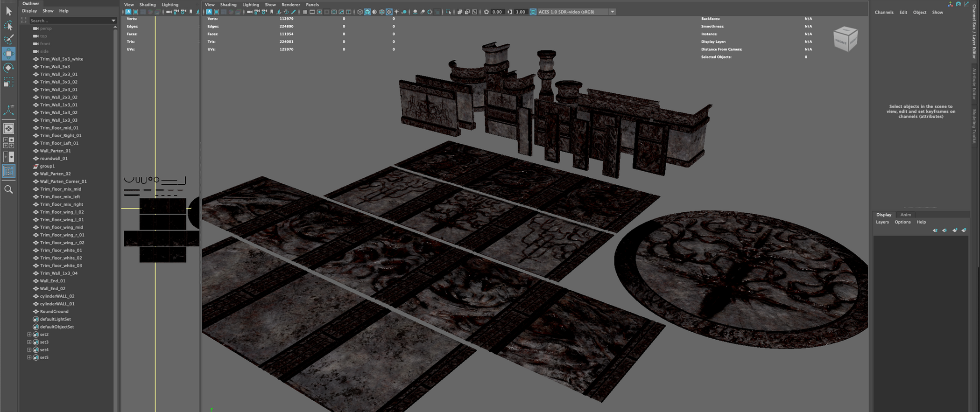The image size is (980, 412).
Task: Toggle the viewport grid display
Action: 304,12
